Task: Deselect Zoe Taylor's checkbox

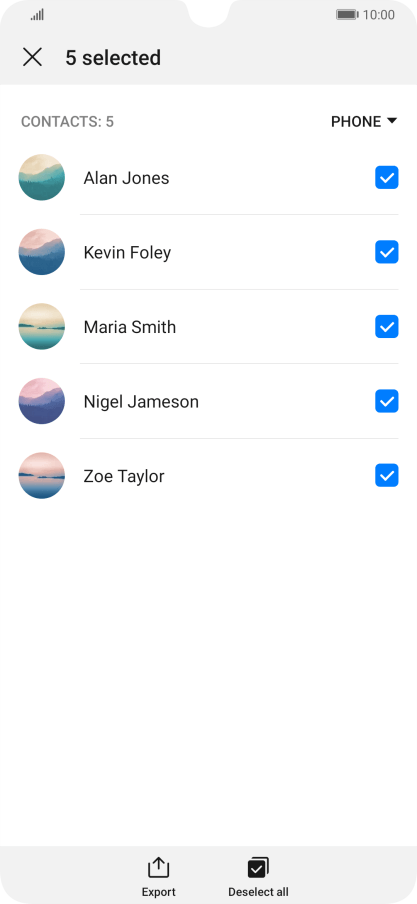Action: [x=387, y=476]
